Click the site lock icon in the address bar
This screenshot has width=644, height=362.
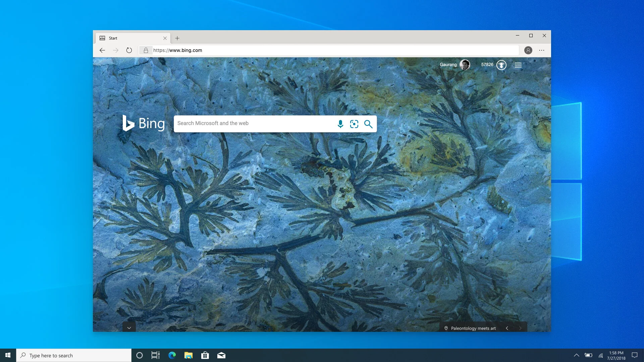click(x=146, y=50)
